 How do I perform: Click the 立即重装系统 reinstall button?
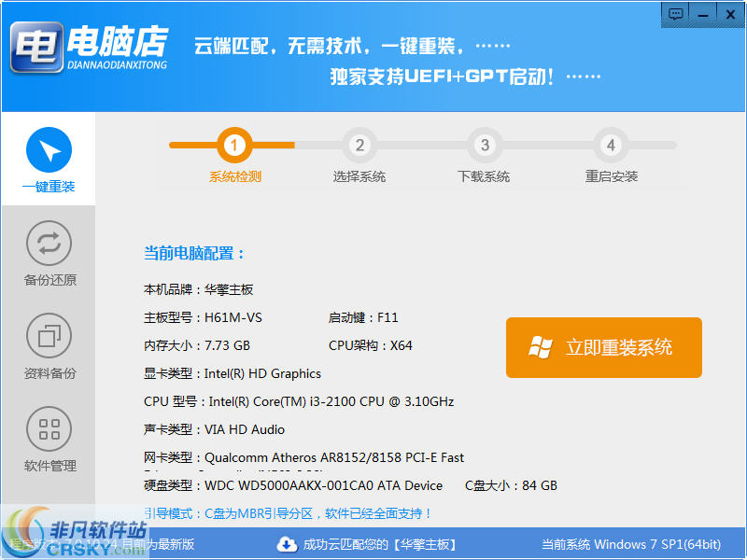click(x=604, y=347)
